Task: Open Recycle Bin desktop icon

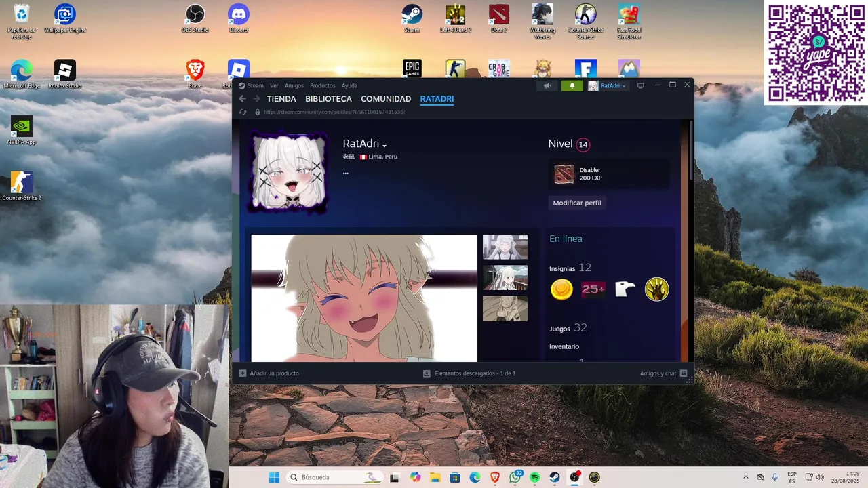Action: click(21, 22)
